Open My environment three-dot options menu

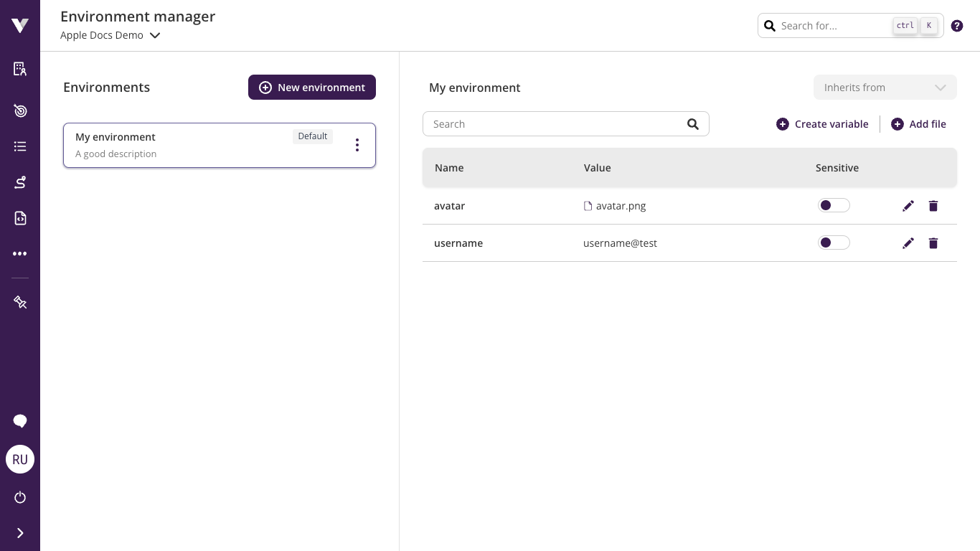coord(357,145)
